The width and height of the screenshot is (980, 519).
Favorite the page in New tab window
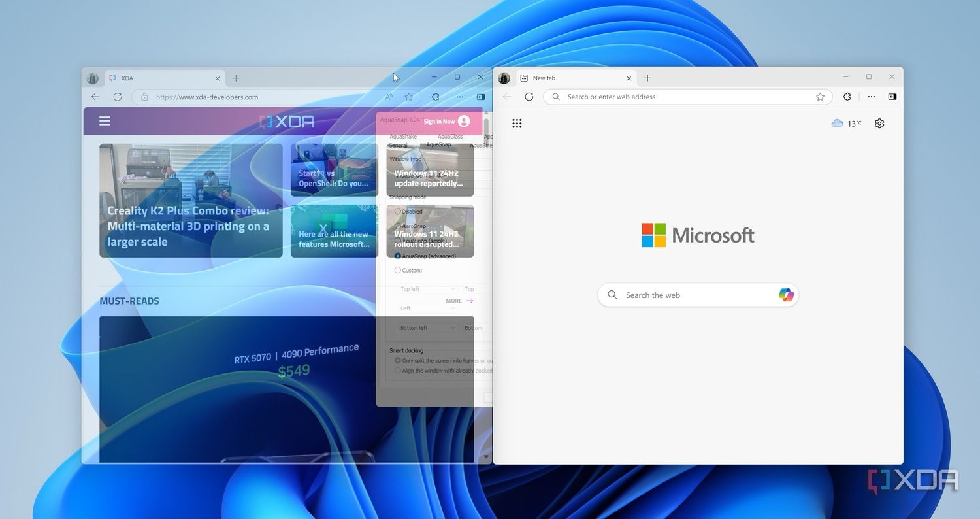click(821, 97)
